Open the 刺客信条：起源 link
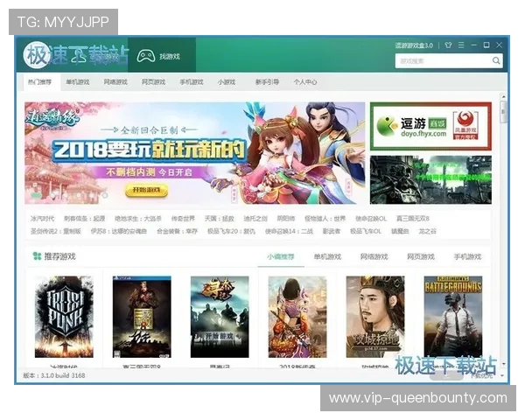 point(85,219)
